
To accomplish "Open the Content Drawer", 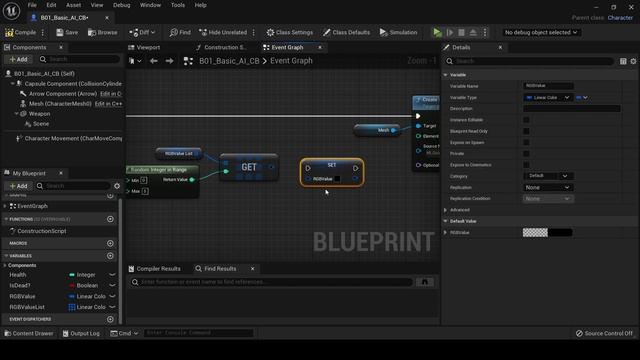I will click(29, 333).
